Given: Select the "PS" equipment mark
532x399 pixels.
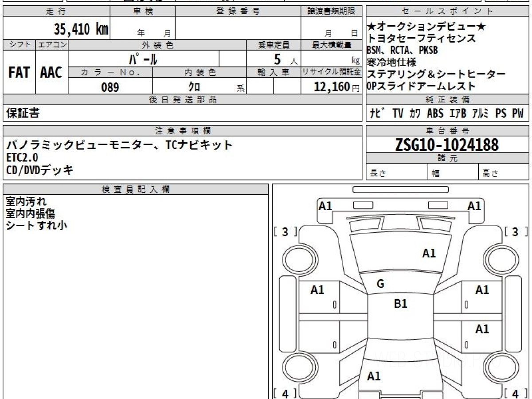Looking at the screenshot, I should click(501, 113).
